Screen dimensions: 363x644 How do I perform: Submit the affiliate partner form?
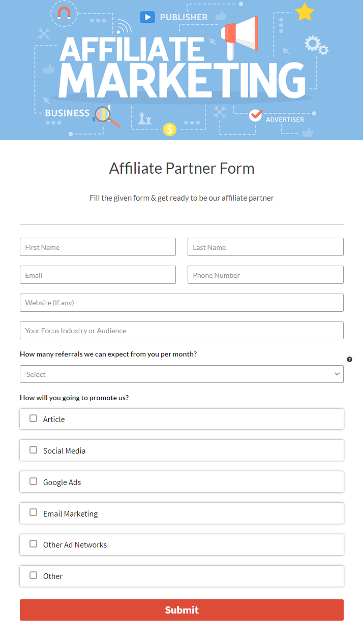point(181,610)
